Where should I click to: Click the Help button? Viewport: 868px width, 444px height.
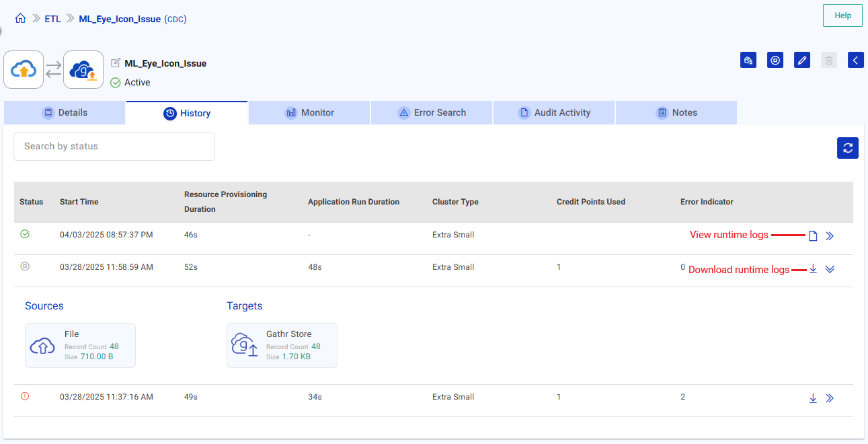pos(842,15)
